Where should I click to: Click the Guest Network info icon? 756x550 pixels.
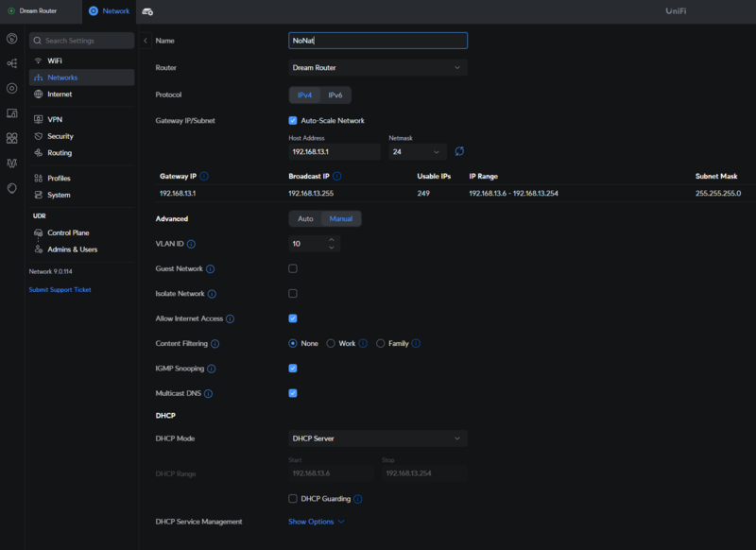point(210,269)
